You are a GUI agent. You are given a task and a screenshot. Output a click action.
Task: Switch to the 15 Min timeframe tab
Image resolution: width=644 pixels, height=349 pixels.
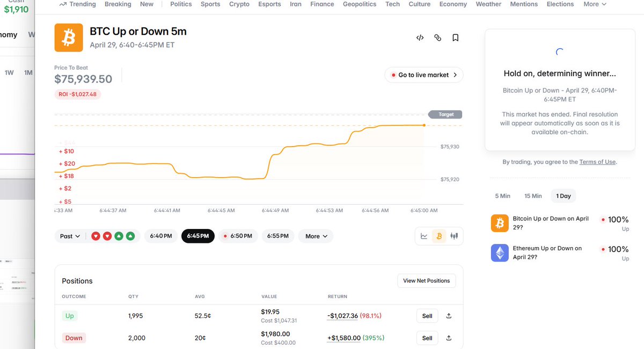(x=533, y=196)
